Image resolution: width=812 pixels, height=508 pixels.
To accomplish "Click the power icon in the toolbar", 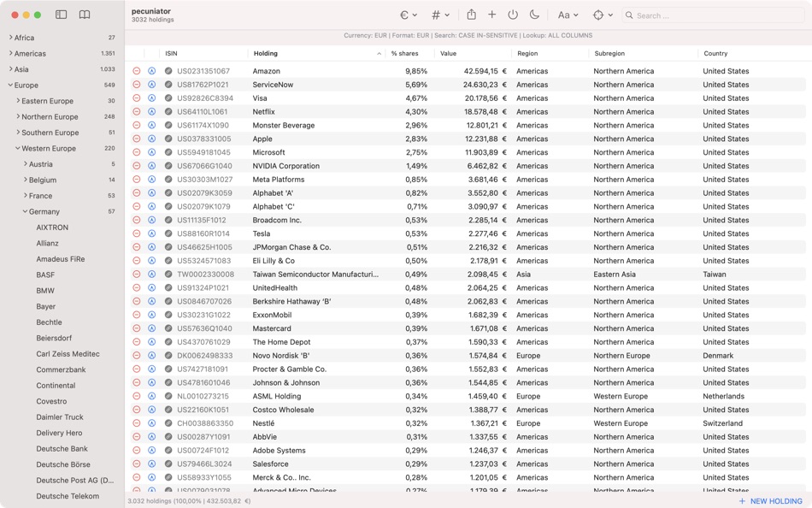I will [514, 15].
